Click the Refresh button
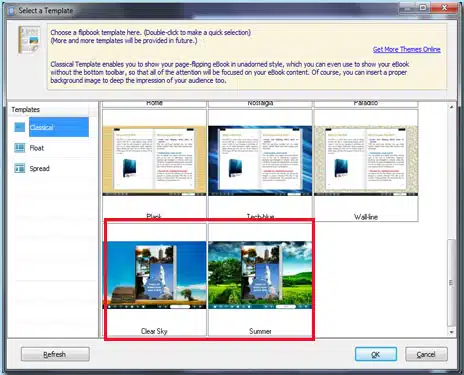The height and width of the screenshot is (375, 464). pos(55,354)
